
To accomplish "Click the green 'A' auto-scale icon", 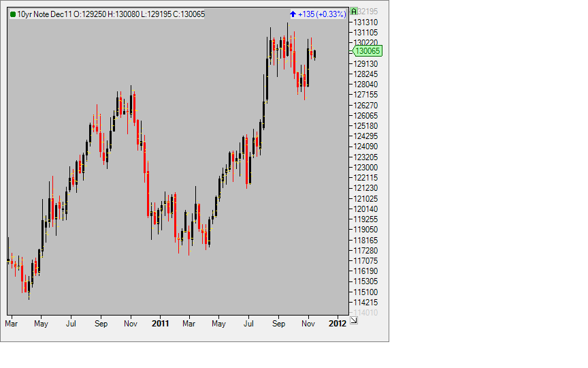I will (x=354, y=12).
